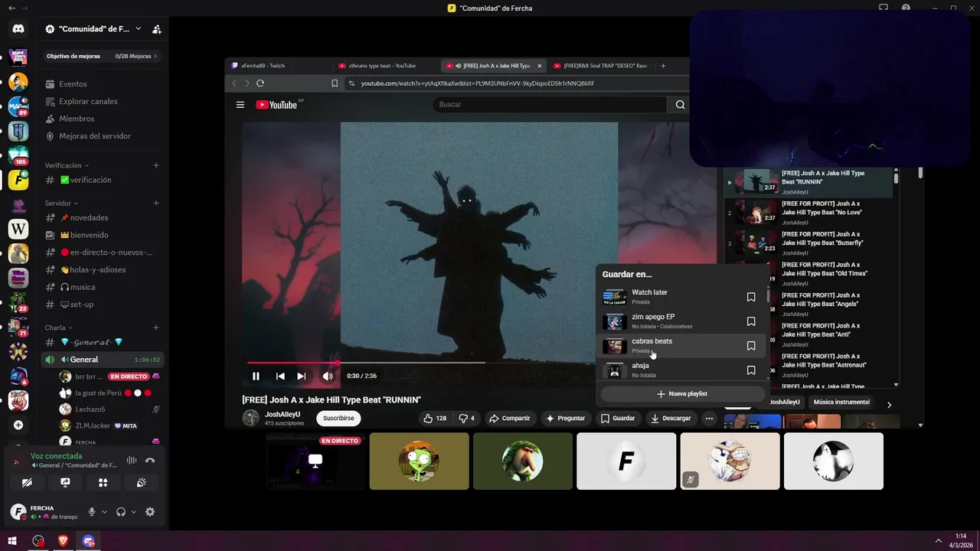Collapse the Verificacion category
This screenshot has width=980, height=551.
(67, 165)
